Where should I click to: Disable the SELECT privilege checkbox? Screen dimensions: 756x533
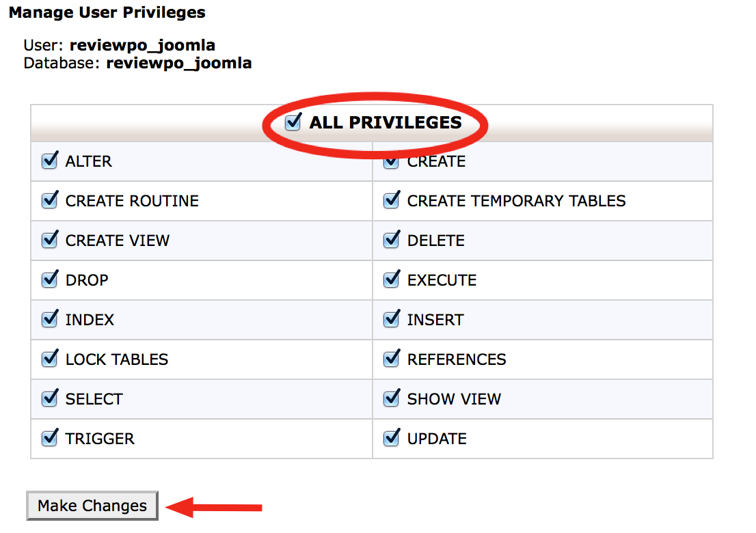49,398
